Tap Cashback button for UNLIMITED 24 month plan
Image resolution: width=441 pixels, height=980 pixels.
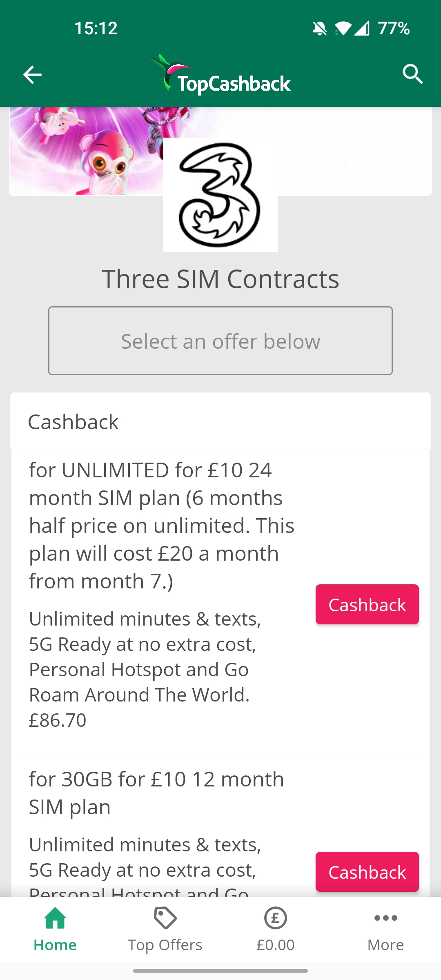click(367, 604)
